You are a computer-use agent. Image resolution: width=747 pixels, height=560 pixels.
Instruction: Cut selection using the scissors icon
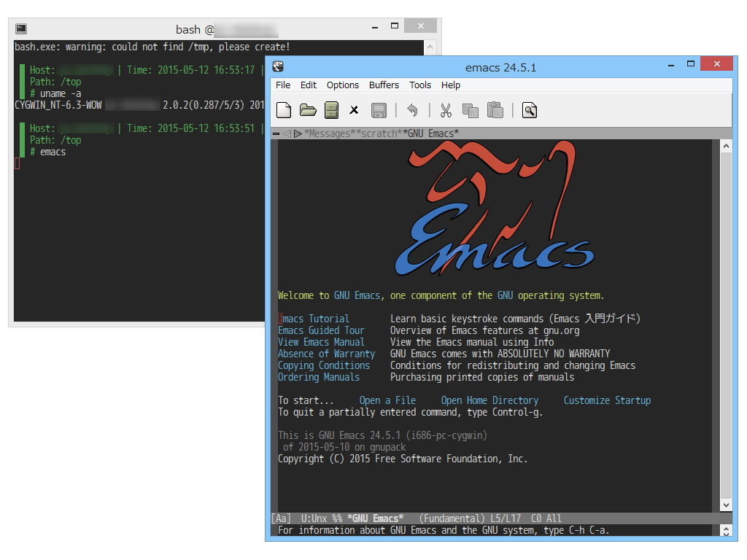pyautogui.click(x=446, y=109)
